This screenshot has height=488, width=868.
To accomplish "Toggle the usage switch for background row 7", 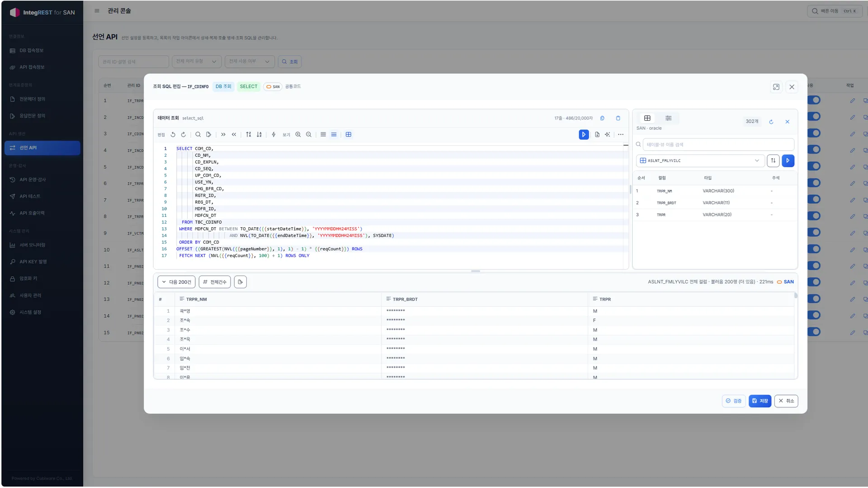I will pos(814,199).
